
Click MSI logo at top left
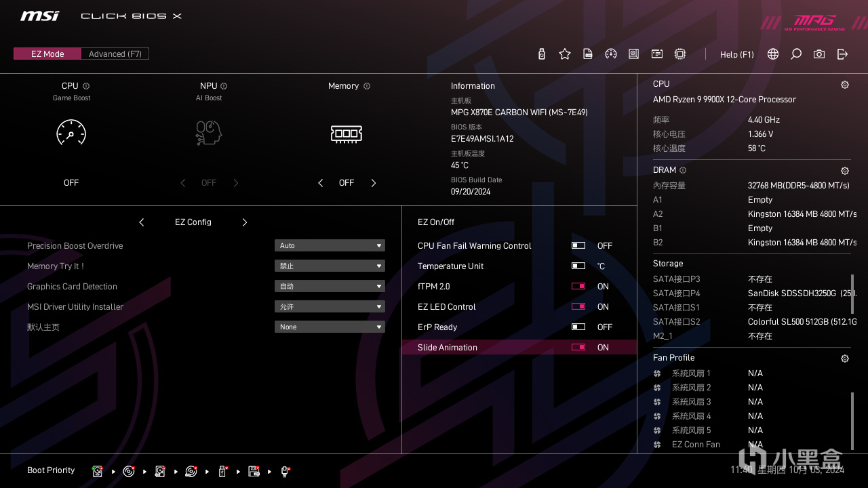39,16
